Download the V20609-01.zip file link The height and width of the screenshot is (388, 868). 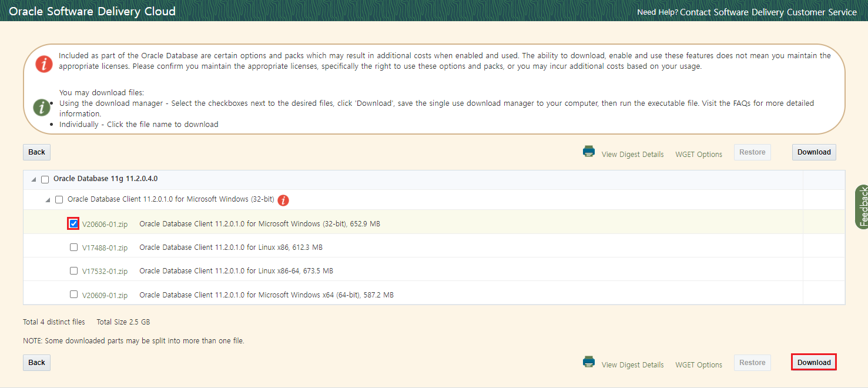(x=105, y=295)
